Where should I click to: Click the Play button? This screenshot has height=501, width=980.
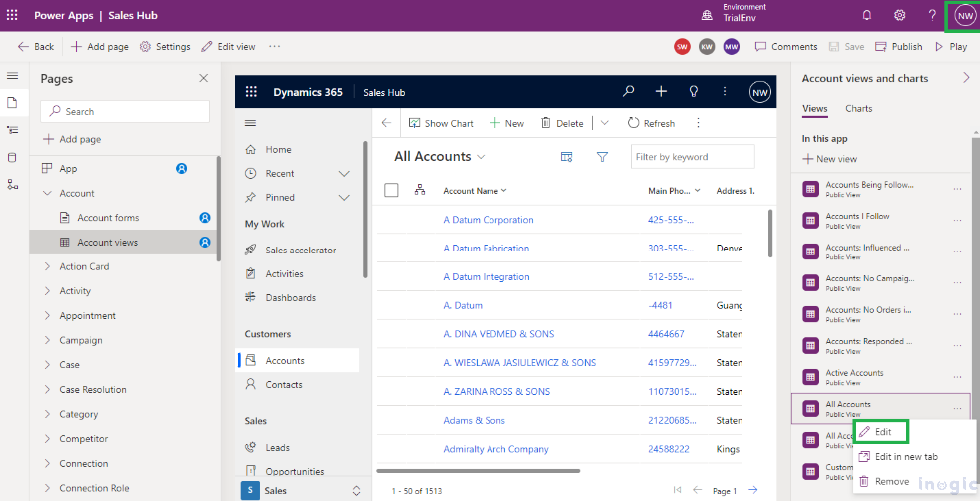(951, 46)
